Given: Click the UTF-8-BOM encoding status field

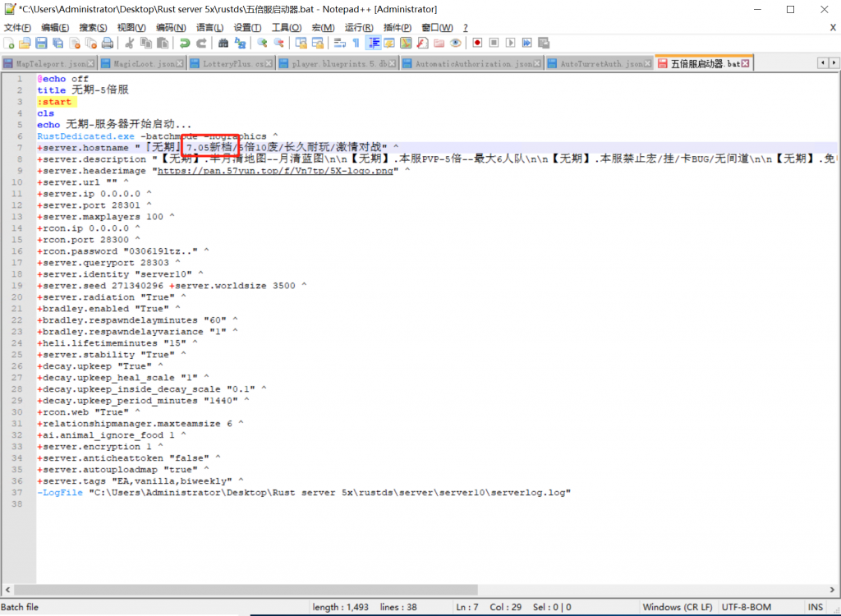Looking at the screenshot, I should tap(746, 607).
